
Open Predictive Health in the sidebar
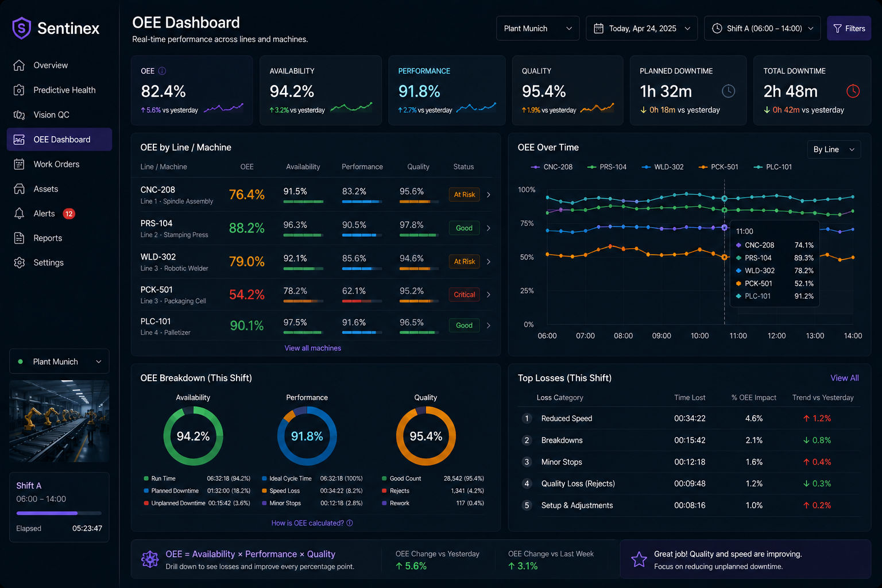click(59, 90)
